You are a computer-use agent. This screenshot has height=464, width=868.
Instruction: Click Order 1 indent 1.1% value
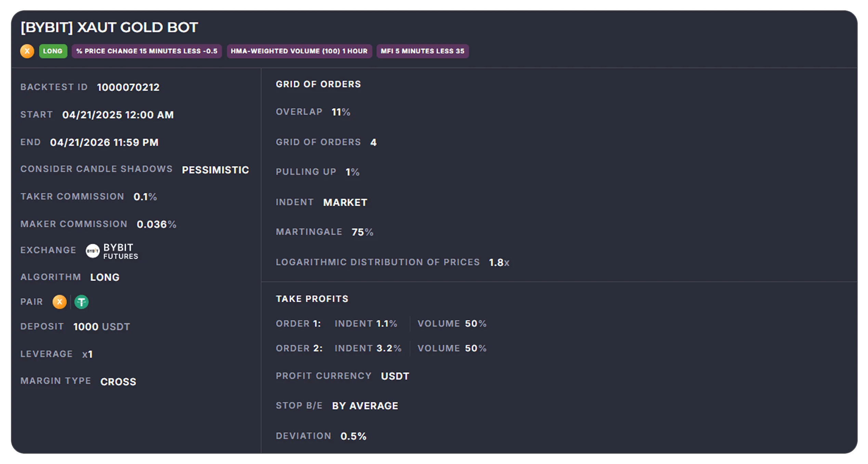[x=387, y=324]
